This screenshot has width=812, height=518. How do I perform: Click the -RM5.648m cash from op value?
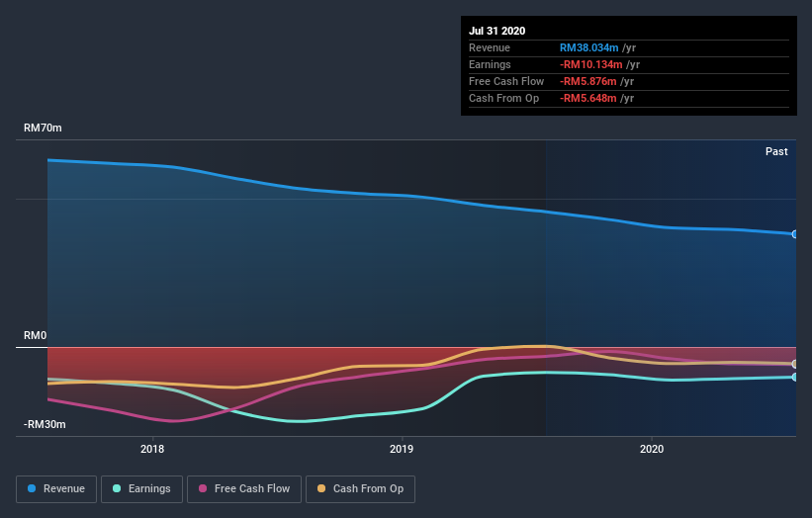(x=587, y=98)
